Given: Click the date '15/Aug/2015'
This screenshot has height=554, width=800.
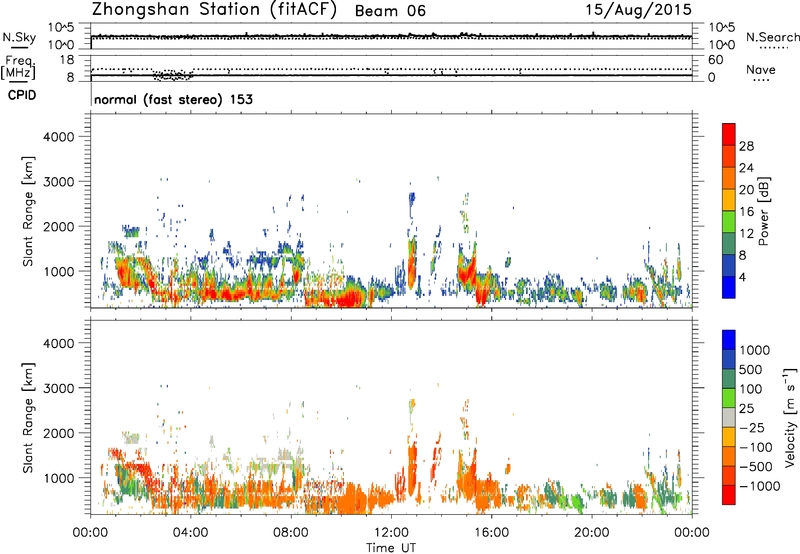Looking at the screenshot, I should pyautogui.click(x=638, y=10).
